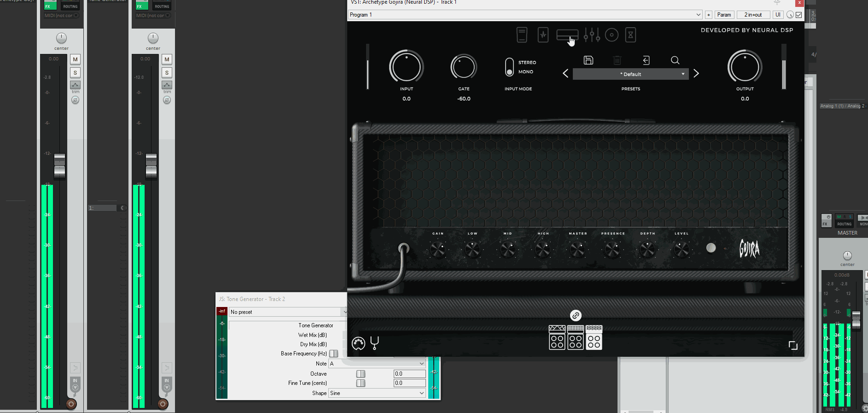Click the UI button in plugin header
The height and width of the screenshot is (413, 868).
778,15
